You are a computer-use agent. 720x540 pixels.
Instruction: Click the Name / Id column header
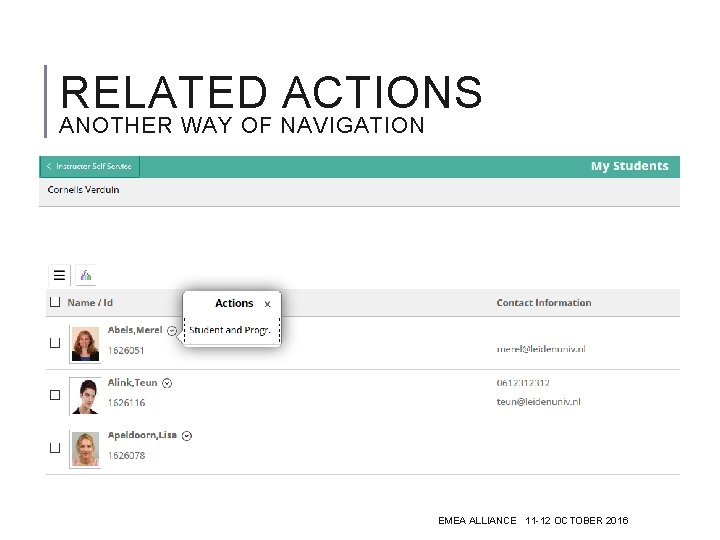pos(90,303)
